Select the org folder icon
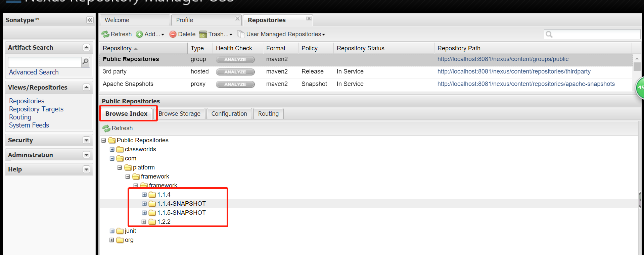This screenshot has height=255, width=644. point(120,240)
